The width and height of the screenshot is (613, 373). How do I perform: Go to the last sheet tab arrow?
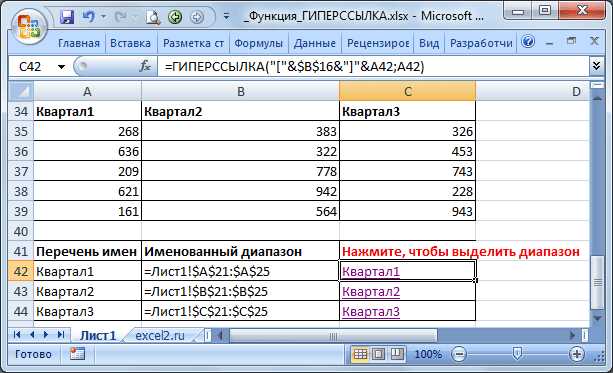[61, 334]
